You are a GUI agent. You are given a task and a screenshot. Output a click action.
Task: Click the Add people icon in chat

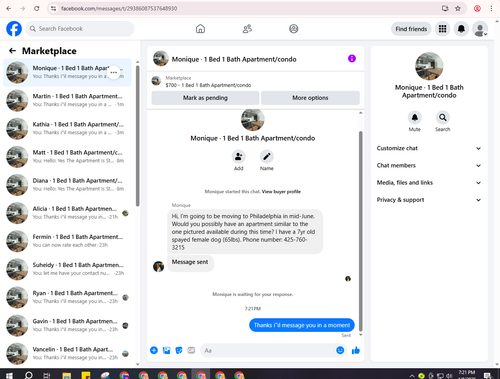238,156
